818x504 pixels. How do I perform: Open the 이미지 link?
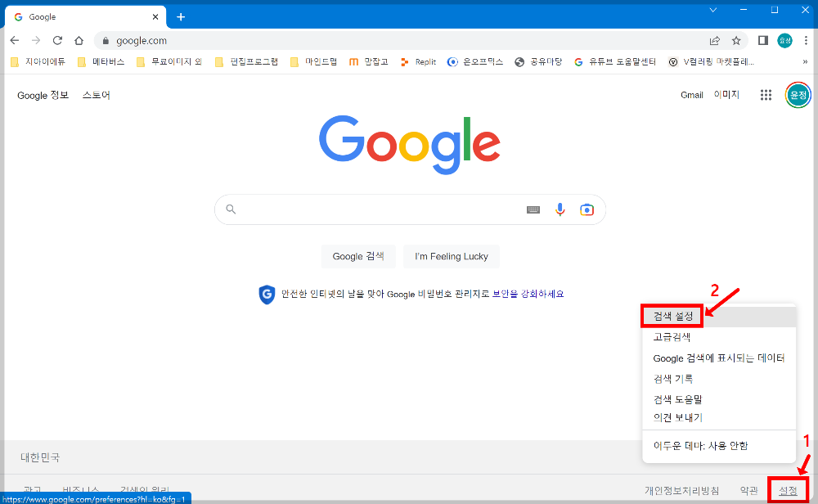tap(726, 95)
